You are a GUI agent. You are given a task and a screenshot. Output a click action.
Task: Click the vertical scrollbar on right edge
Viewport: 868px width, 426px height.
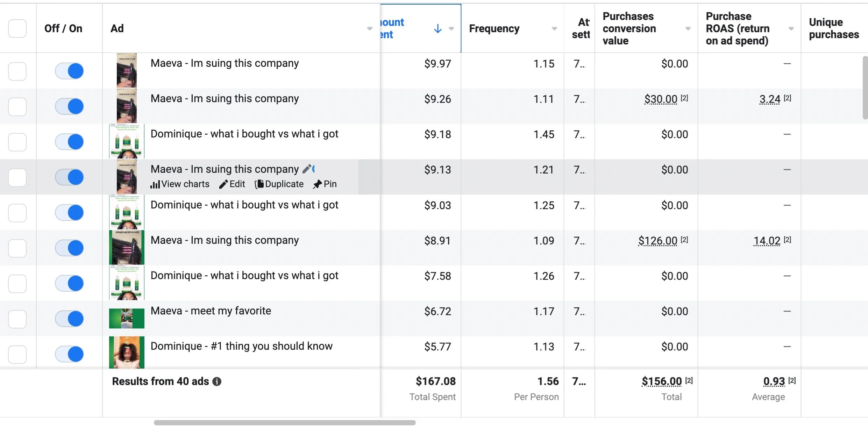tap(865, 87)
